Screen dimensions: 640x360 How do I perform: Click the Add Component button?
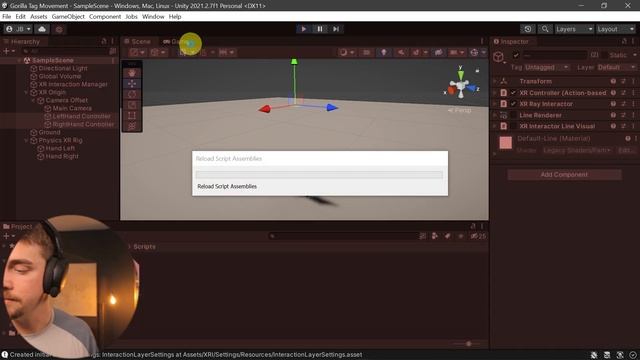(564, 175)
